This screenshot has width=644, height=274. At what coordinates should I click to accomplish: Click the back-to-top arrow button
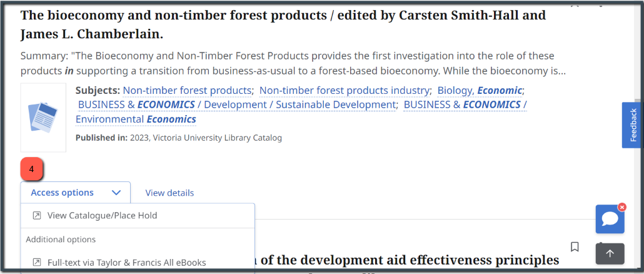(610, 253)
